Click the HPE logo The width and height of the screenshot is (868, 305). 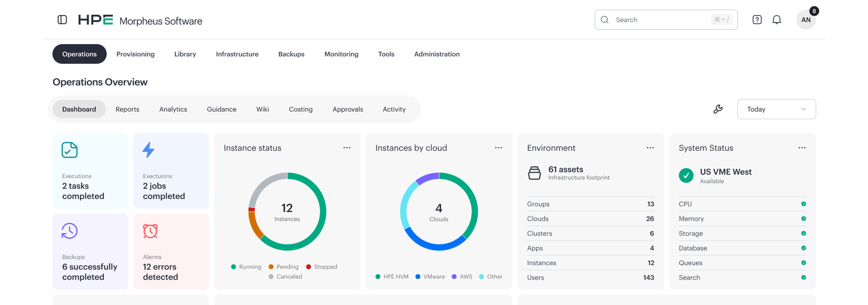(x=96, y=20)
